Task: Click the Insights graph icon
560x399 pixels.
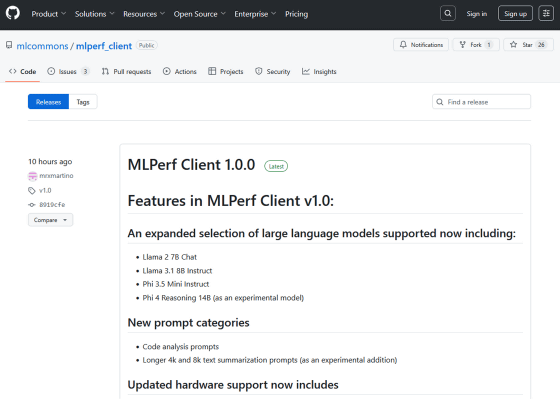Action: [305, 71]
